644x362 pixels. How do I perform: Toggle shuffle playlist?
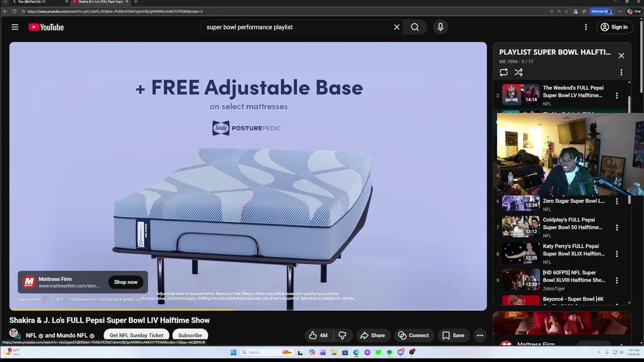pos(519,72)
